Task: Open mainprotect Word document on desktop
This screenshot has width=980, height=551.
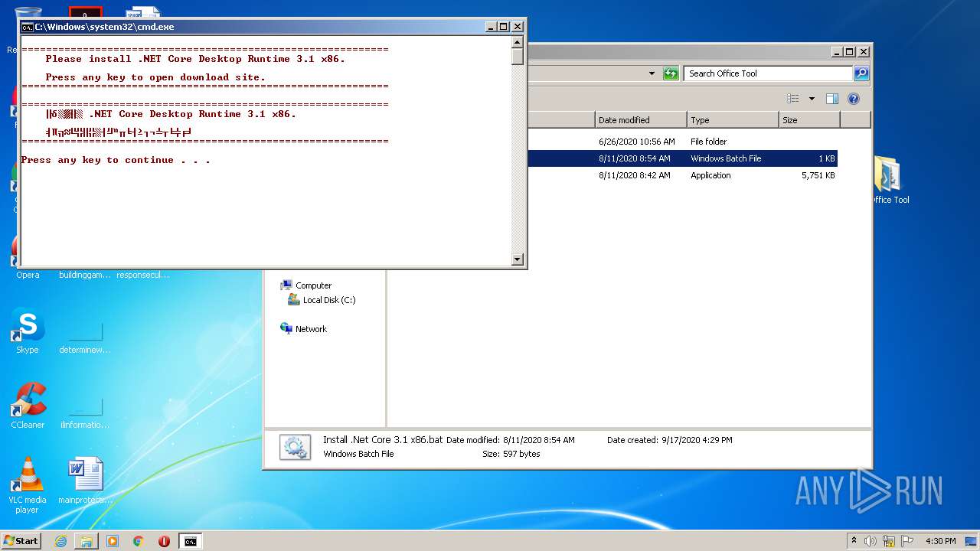Action: point(85,481)
